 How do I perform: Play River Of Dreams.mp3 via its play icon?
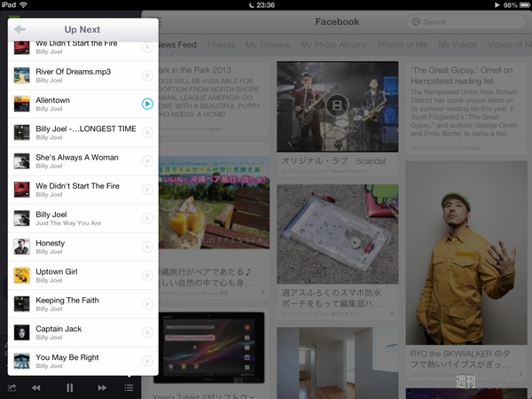coord(147,75)
